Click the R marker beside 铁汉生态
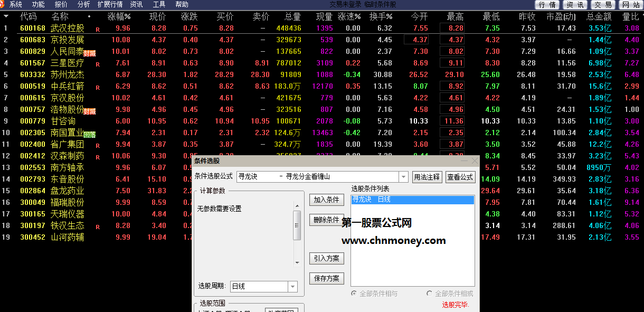 (98, 227)
